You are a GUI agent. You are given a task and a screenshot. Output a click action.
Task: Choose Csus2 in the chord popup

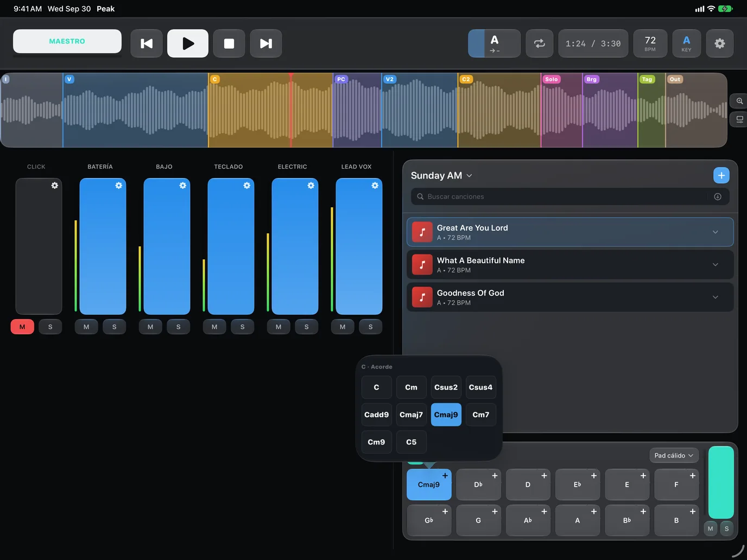point(446,387)
